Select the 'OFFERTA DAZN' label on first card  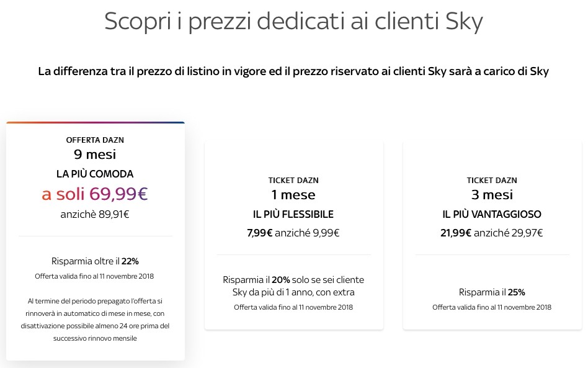click(95, 140)
